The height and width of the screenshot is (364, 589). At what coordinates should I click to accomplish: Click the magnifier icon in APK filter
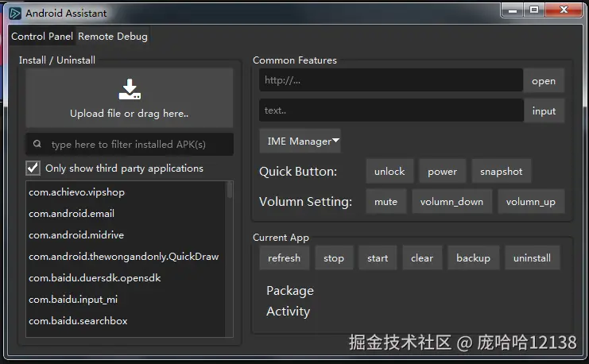(x=37, y=144)
